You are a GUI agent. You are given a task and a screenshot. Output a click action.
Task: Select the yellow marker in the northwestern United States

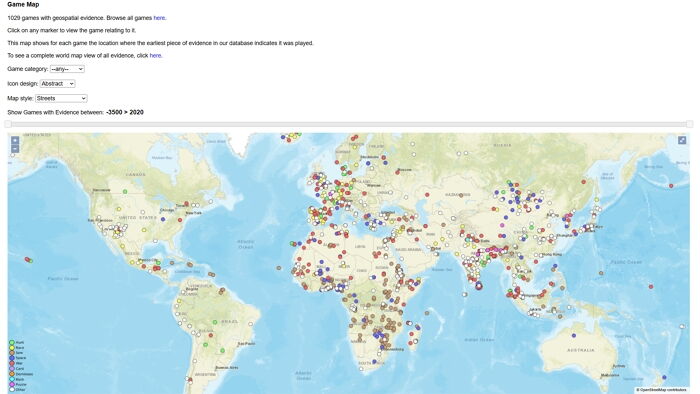pyautogui.click(x=119, y=209)
